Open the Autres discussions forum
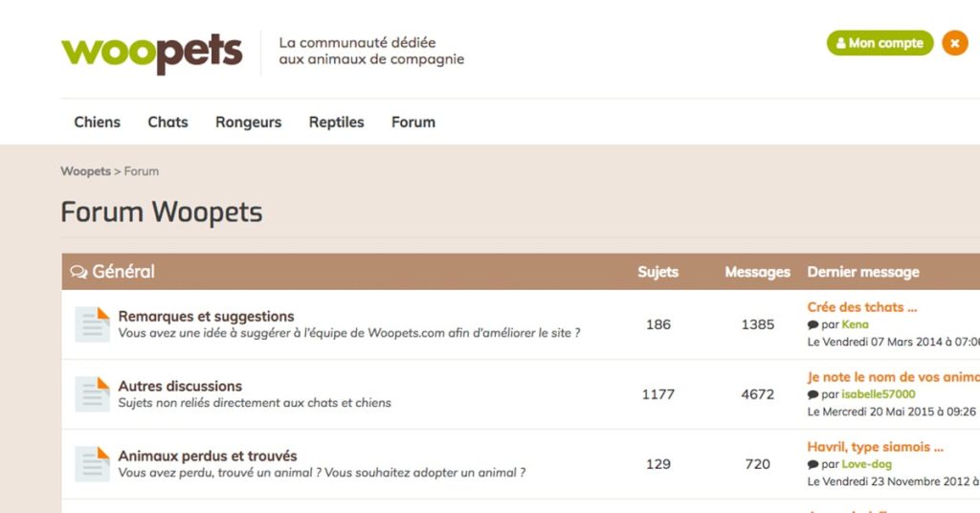This screenshot has width=980, height=513. [x=180, y=386]
